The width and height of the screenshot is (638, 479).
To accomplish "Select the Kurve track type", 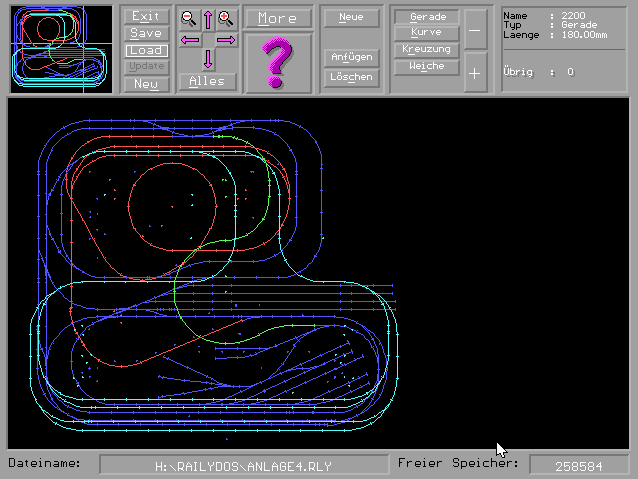I will pyautogui.click(x=427, y=33).
